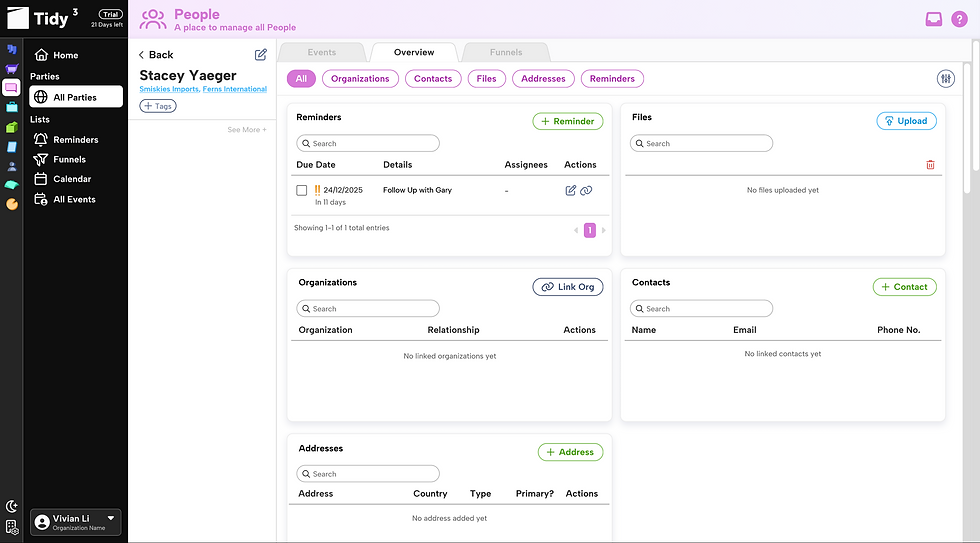
Task: Go to next page of reminders
Action: pyautogui.click(x=604, y=231)
